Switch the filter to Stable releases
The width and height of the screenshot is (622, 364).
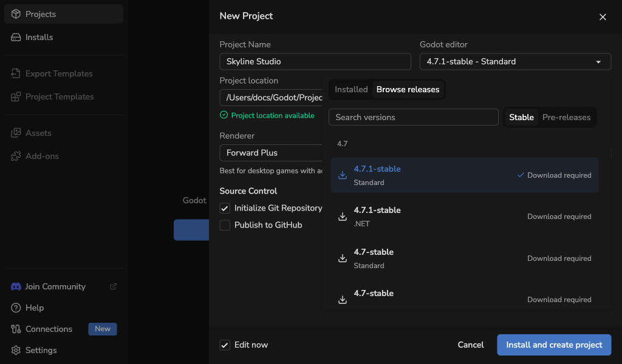(x=521, y=117)
